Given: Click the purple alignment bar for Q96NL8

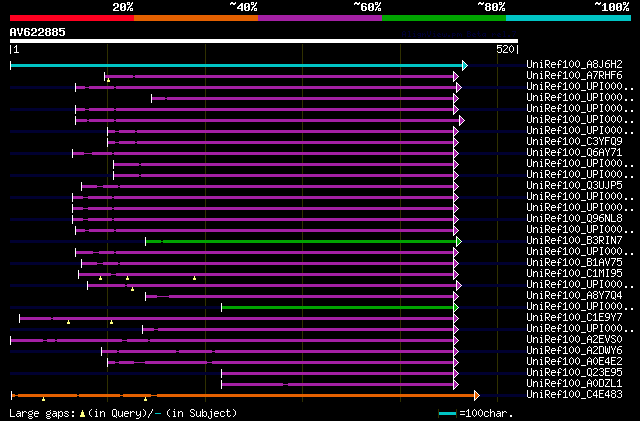Looking at the screenshot, I should [263, 220].
